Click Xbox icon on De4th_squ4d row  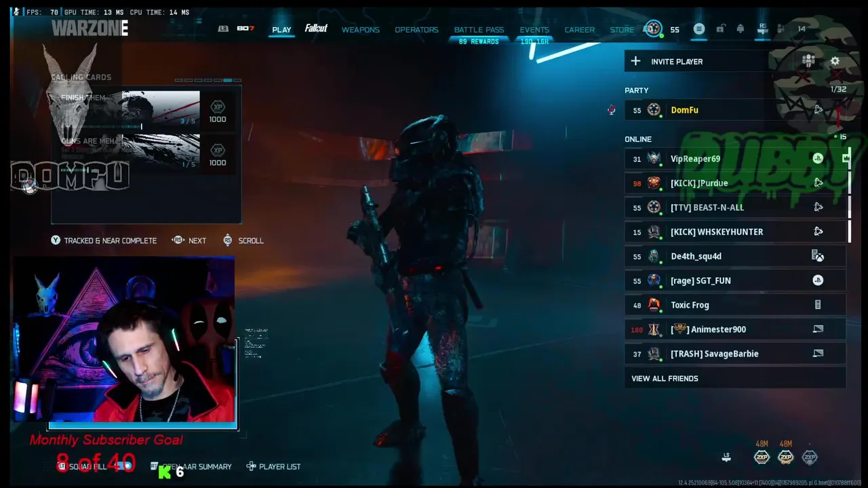[x=818, y=256]
